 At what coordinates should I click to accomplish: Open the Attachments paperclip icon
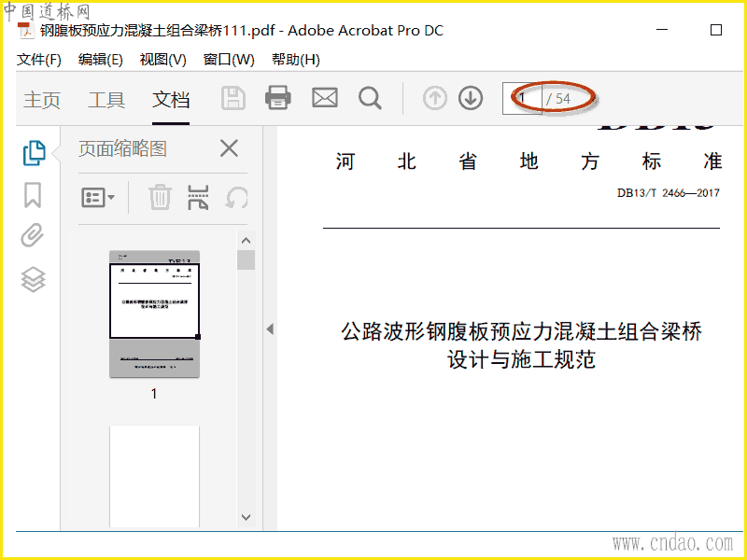point(33,235)
